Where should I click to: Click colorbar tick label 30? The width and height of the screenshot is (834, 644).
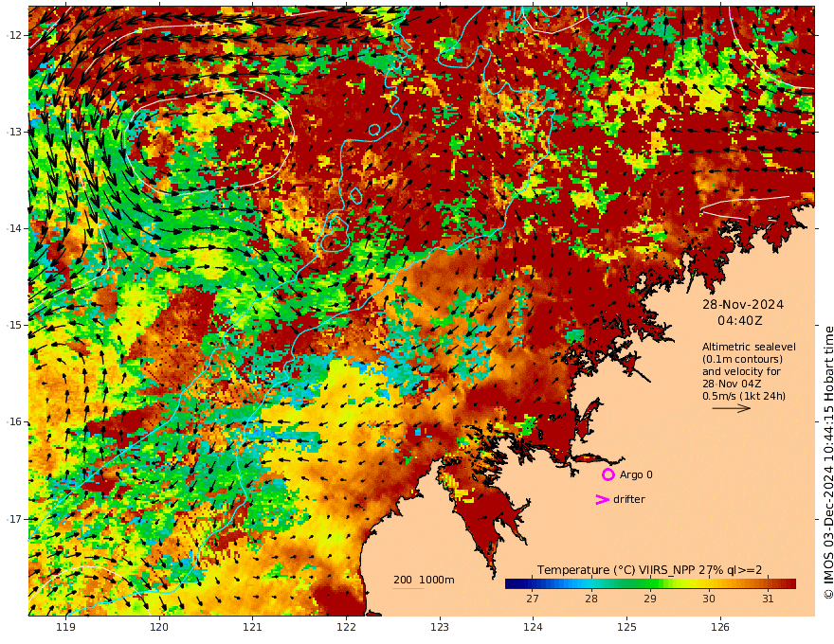(x=709, y=599)
